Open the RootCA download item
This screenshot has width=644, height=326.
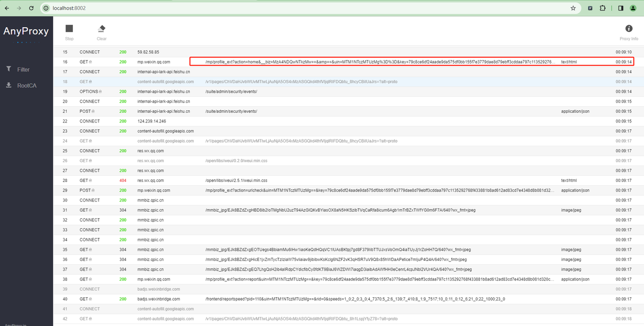[x=26, y=86]
